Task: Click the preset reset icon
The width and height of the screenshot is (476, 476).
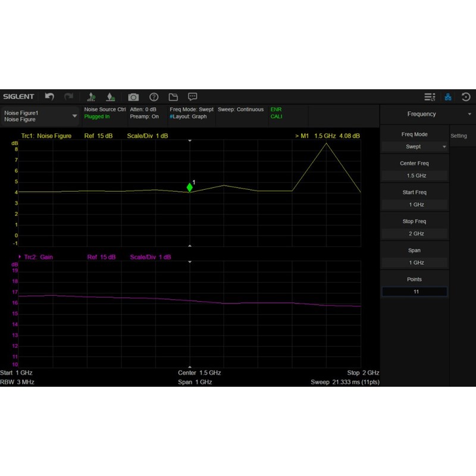Action: (466, 97)
